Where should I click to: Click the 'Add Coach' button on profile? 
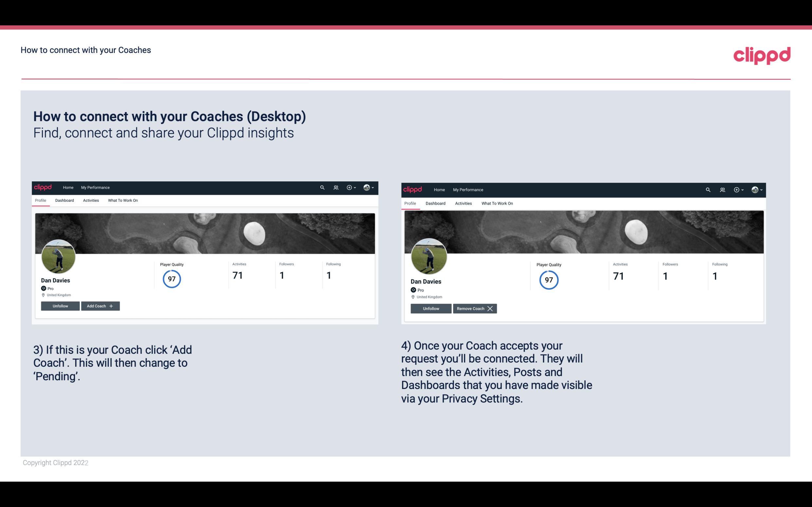click(x=99, y=306)
